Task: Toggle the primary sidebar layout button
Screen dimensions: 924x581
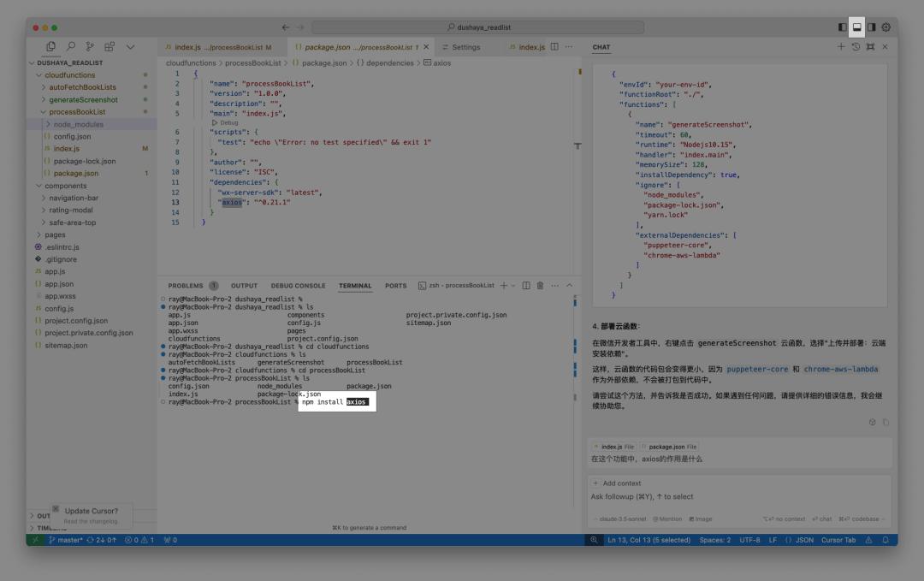Action: 843,27
